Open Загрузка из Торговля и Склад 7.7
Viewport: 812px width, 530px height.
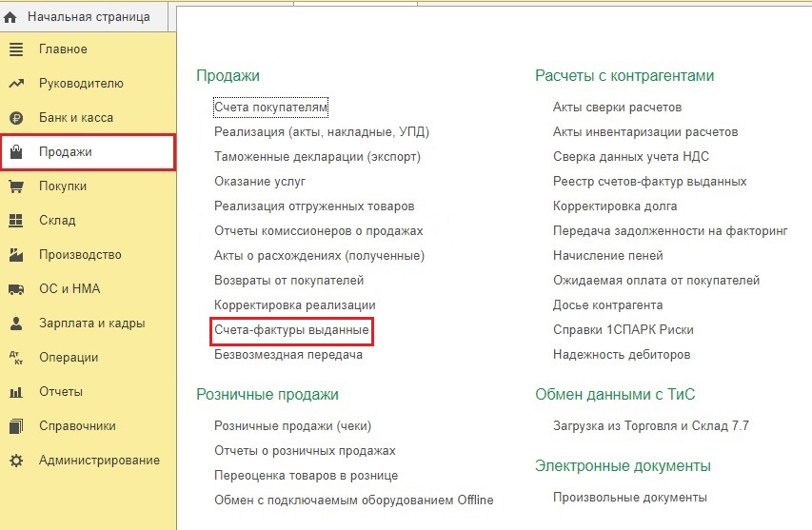(x=651, y=426)
